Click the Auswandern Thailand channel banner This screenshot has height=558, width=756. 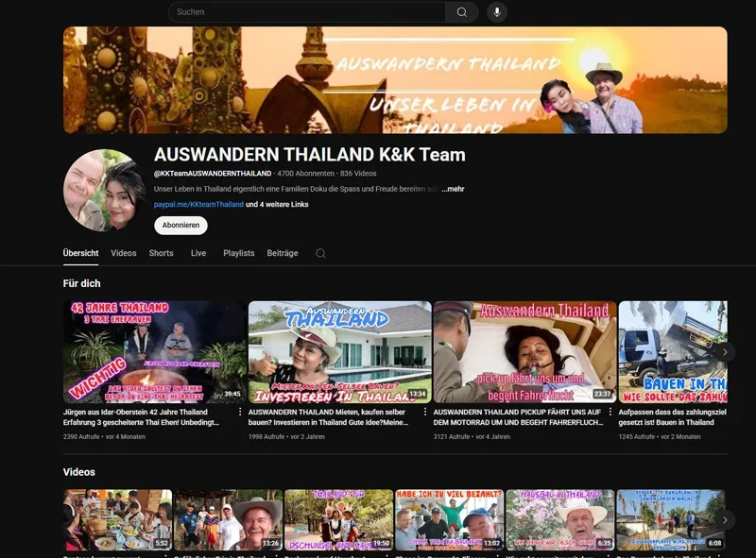click(395, 80)
